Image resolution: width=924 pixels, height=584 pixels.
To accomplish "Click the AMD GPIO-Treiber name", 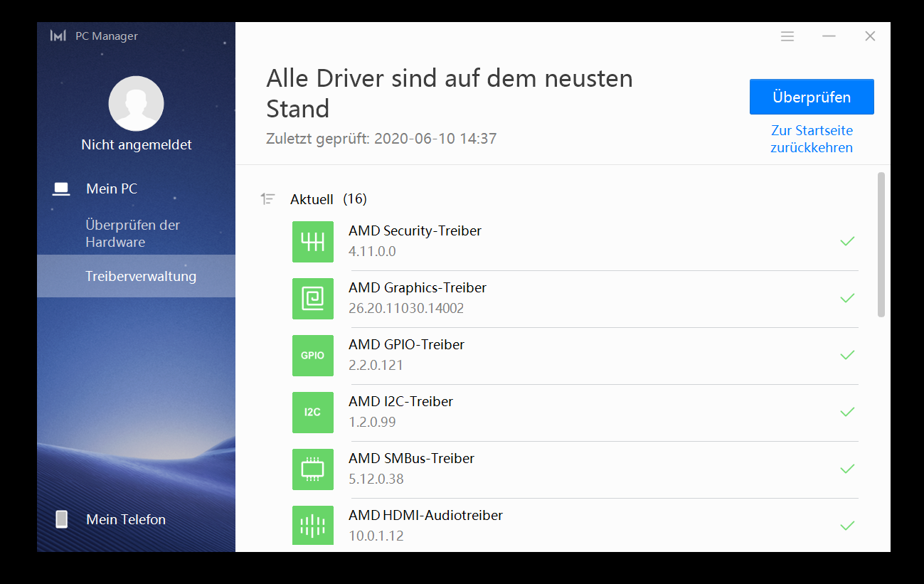I will [x=406, y=345].
